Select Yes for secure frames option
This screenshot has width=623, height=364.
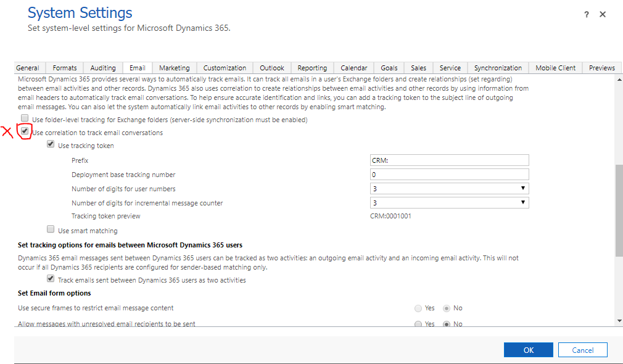tap(418, 308)
